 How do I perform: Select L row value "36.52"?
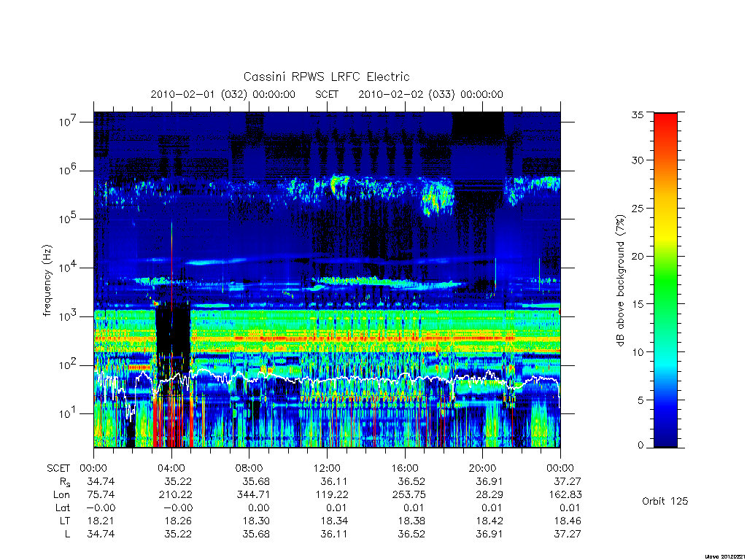411,534
